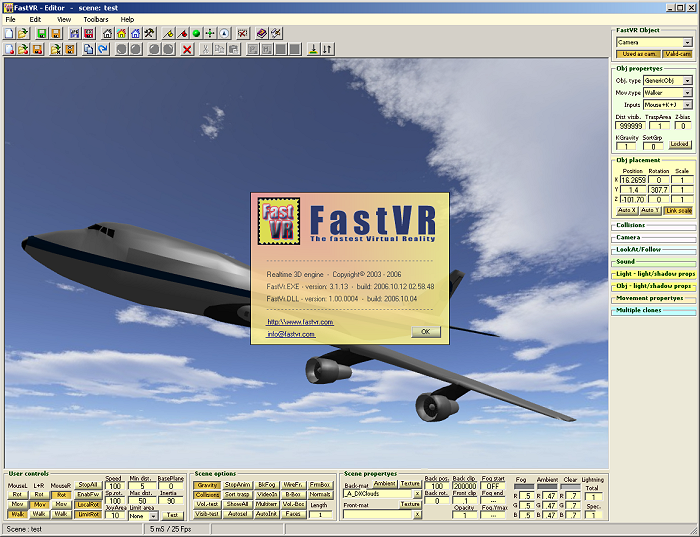
Task: Click the compass icon in toolbar
Action: pyautogui.click(x=224, y=33)
